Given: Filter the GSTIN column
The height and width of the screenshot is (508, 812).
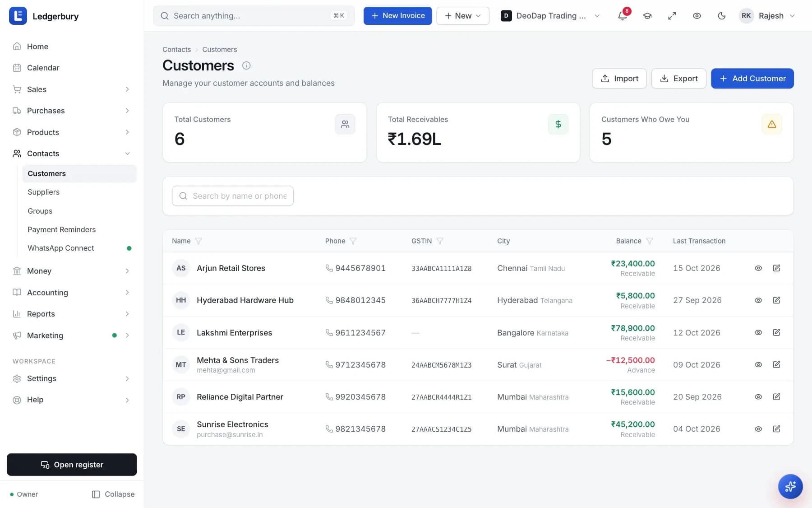Looking at the screenshot, I should [x=440, y=241].
